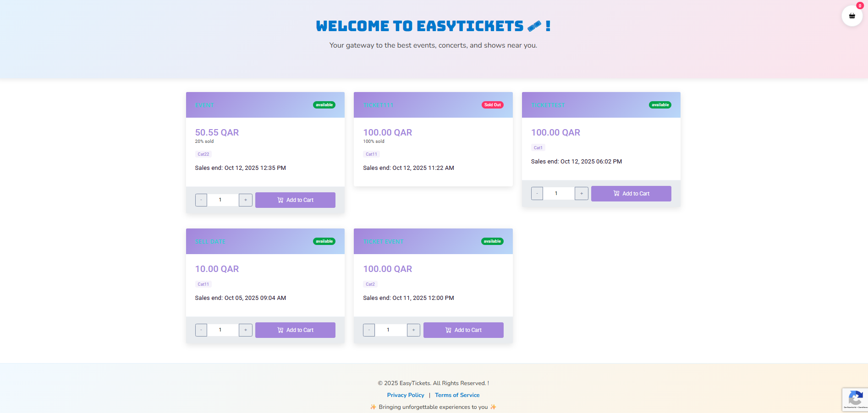Increase quantity for TICKET EVENT

point(413,330)
